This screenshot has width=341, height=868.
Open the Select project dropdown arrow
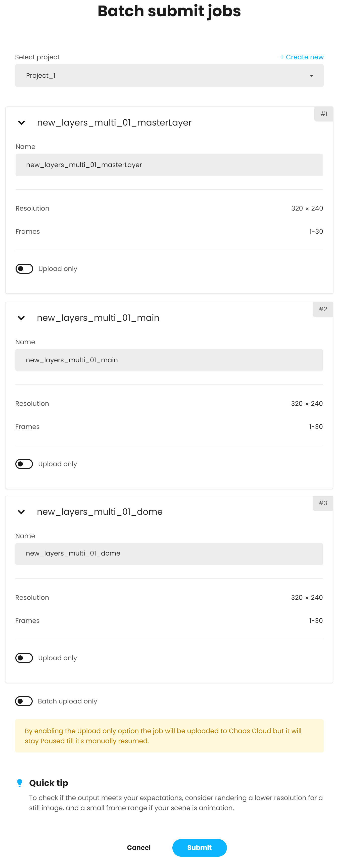311,76
